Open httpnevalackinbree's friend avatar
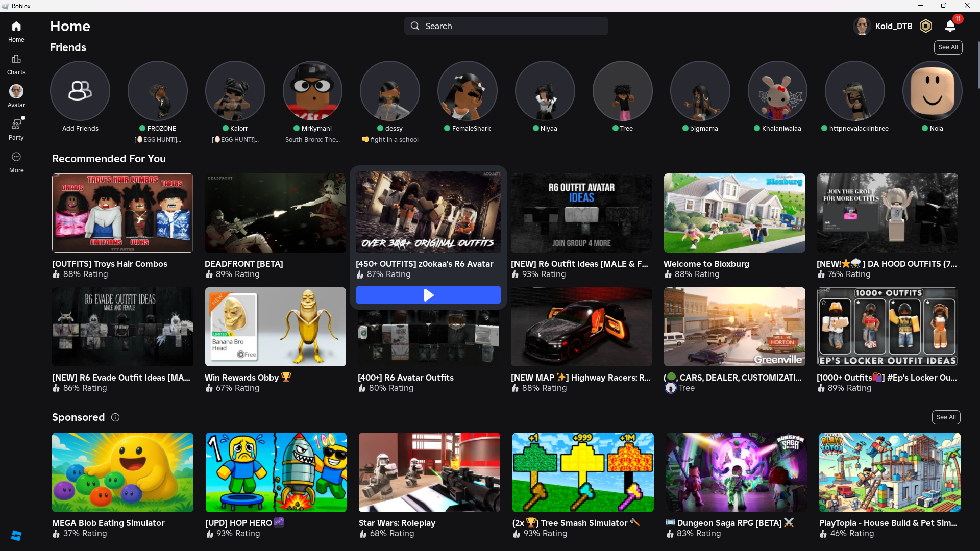 (855, 91)
